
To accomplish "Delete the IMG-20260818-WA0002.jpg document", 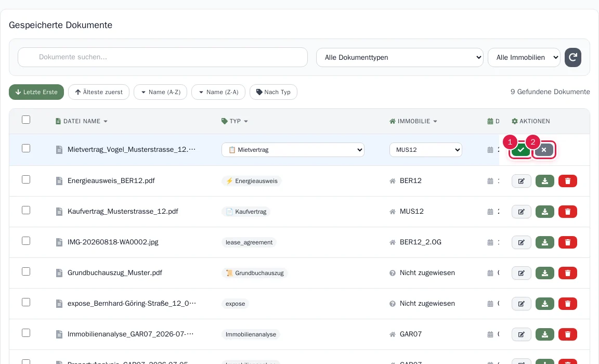I will pyautogui.click(x=568, y=242).
